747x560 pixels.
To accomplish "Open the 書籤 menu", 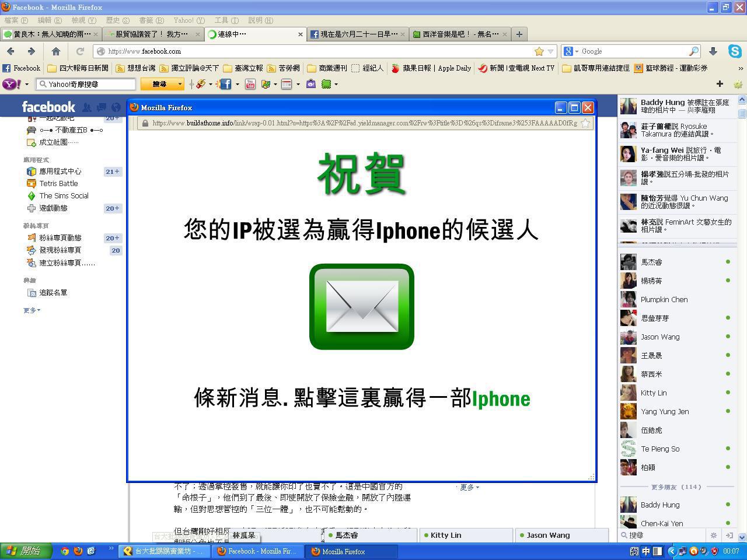I will pos(151,20).
